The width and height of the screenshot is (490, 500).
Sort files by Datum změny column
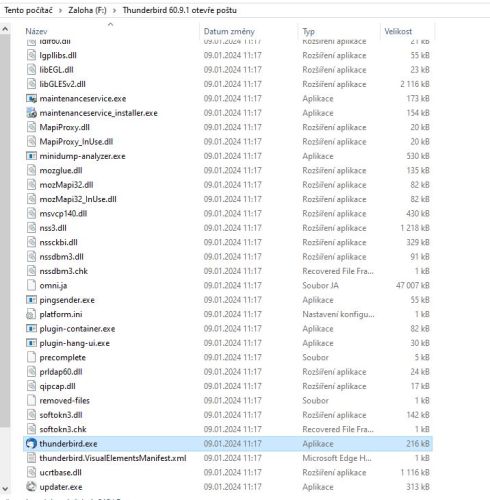point(229,31)
